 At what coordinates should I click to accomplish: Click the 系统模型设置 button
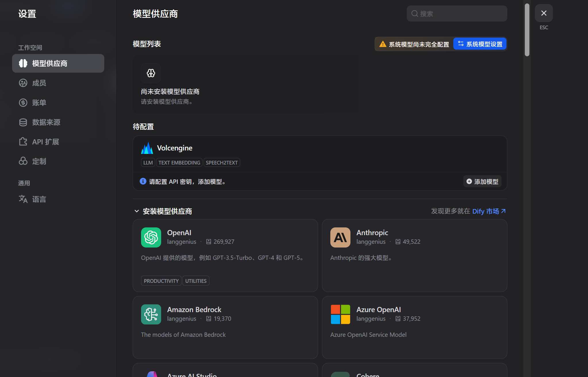480,44
